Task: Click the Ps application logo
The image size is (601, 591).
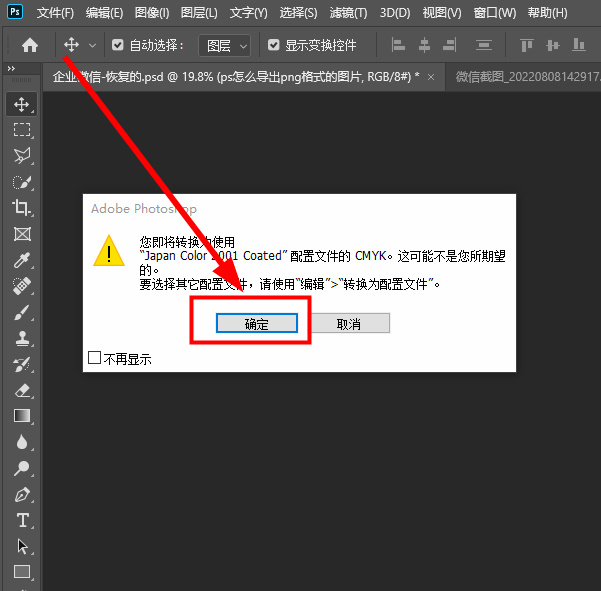Action: [15, 11]
